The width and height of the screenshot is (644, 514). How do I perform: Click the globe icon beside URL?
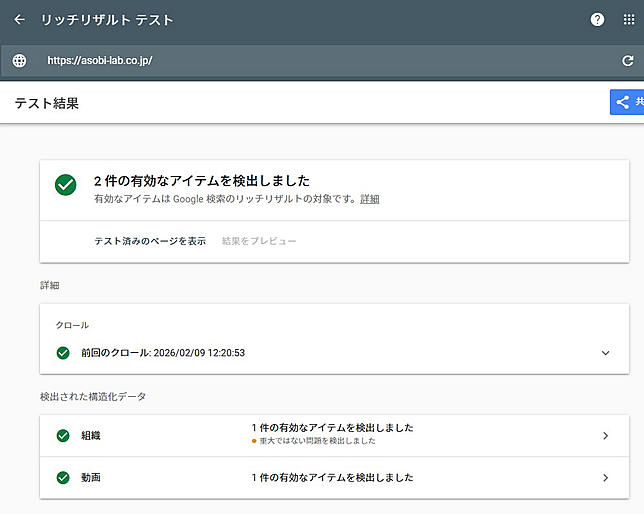(19, 61)
